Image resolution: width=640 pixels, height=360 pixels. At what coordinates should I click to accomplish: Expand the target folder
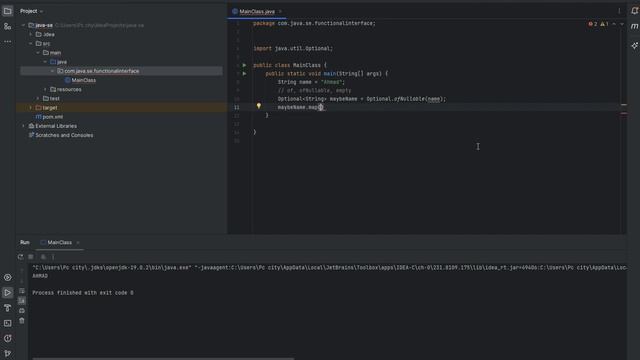click(31, 108)
